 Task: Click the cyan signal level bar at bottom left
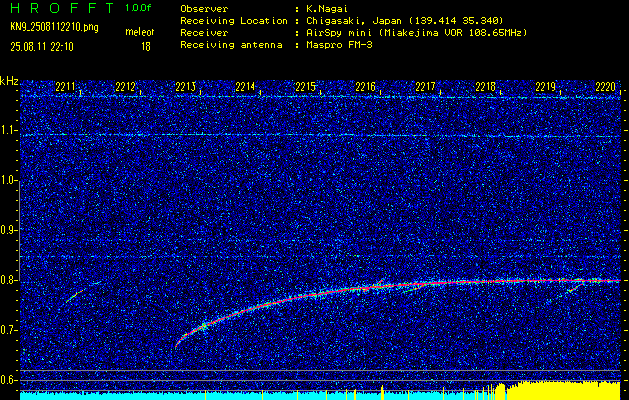click(x=112, y=396)
